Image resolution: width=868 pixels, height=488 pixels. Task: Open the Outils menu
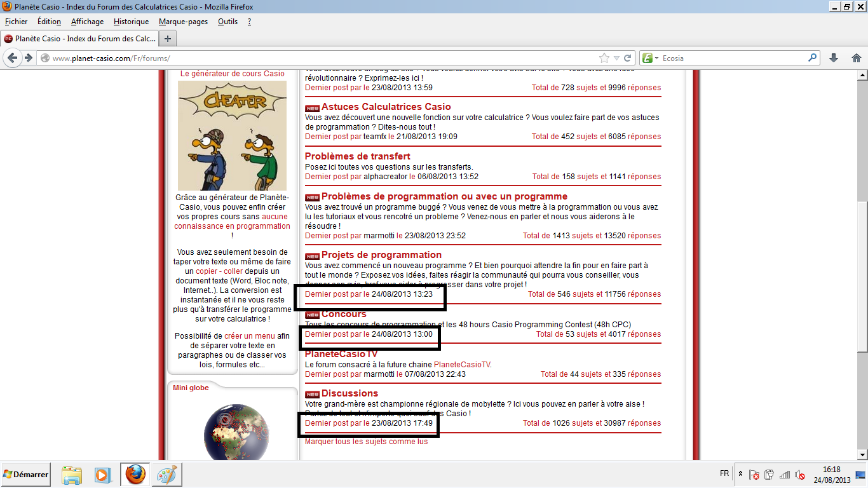(227, 22)
